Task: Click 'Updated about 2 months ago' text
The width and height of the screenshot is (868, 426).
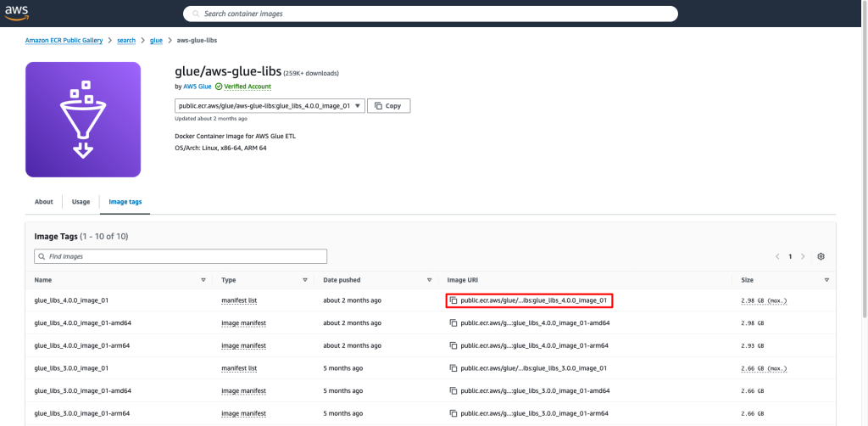Action: [x=211, y=119]
